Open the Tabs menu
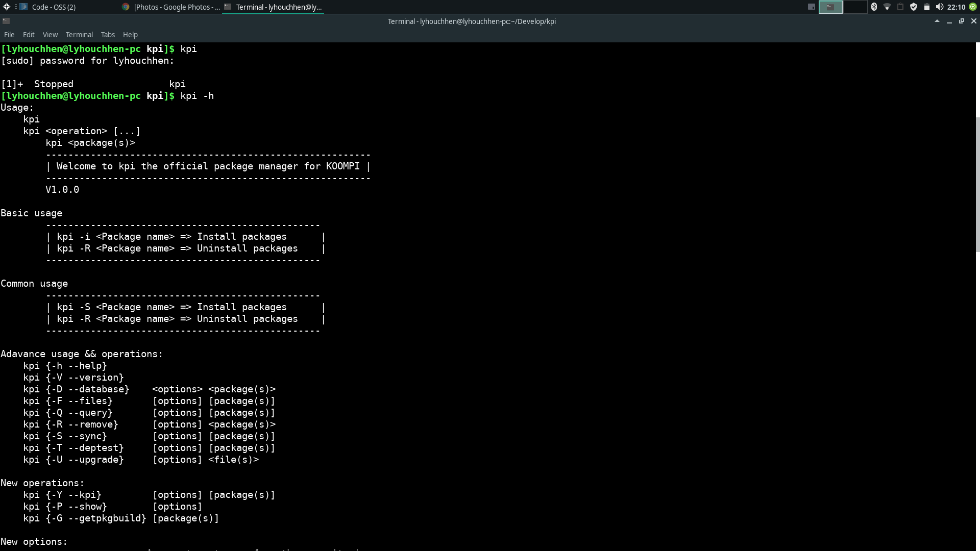Screen dimensions: 980x551 click(x=108, y=35)
